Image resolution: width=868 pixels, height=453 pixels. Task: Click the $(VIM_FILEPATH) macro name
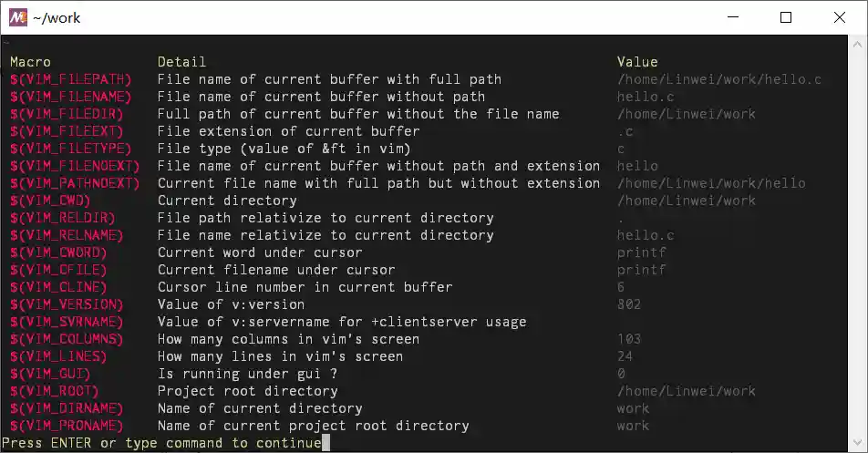coord(71,79)
